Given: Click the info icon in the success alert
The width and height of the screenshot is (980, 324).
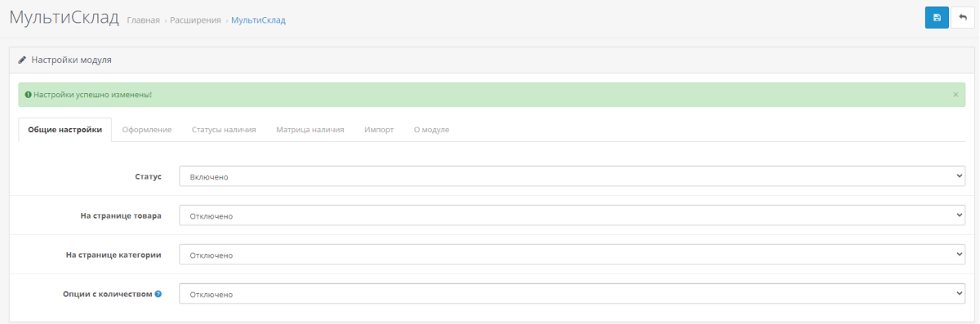Looking at the screenshot, I should 28,95.
